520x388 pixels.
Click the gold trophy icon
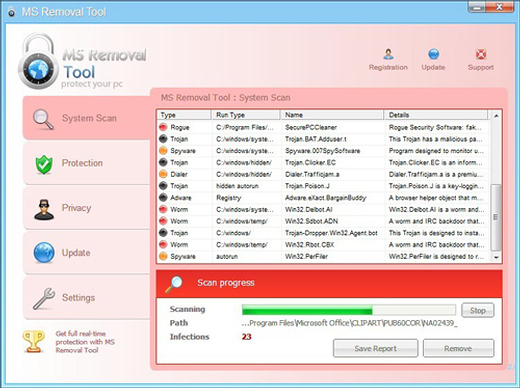pyautogui.click(x=33, y=341)
